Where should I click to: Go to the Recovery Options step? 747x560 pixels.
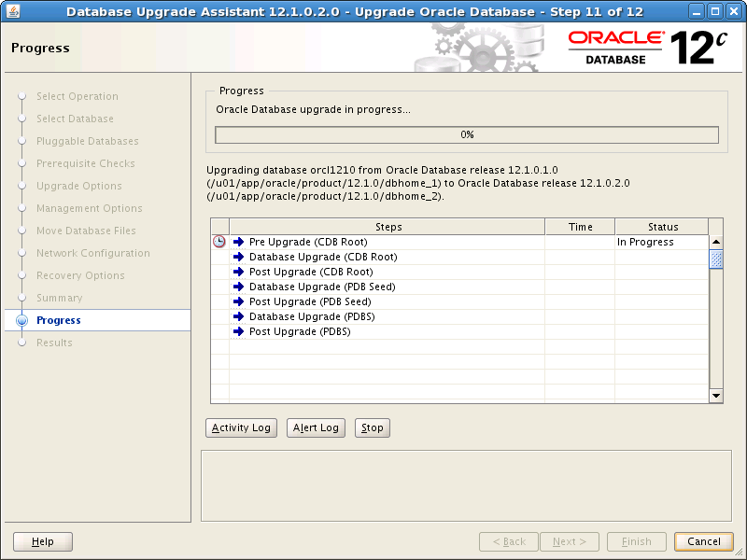point(80,275)
